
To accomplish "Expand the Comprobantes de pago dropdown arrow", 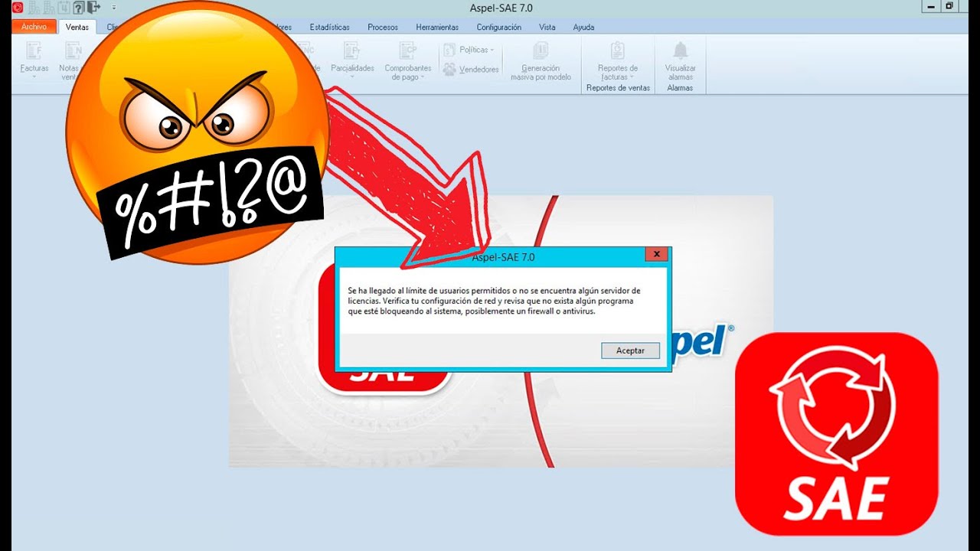I will click(423, 77).
